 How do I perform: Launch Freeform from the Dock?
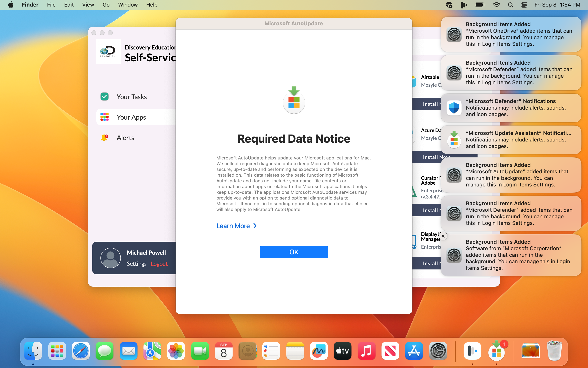[x=319, y=351]
